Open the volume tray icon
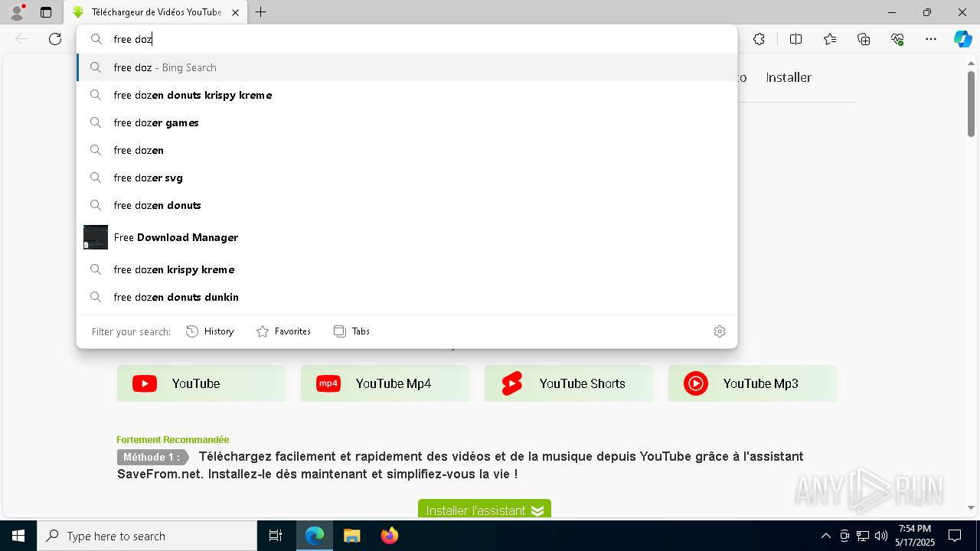This screenshot has width=980, height=551. tap(881, 536)
